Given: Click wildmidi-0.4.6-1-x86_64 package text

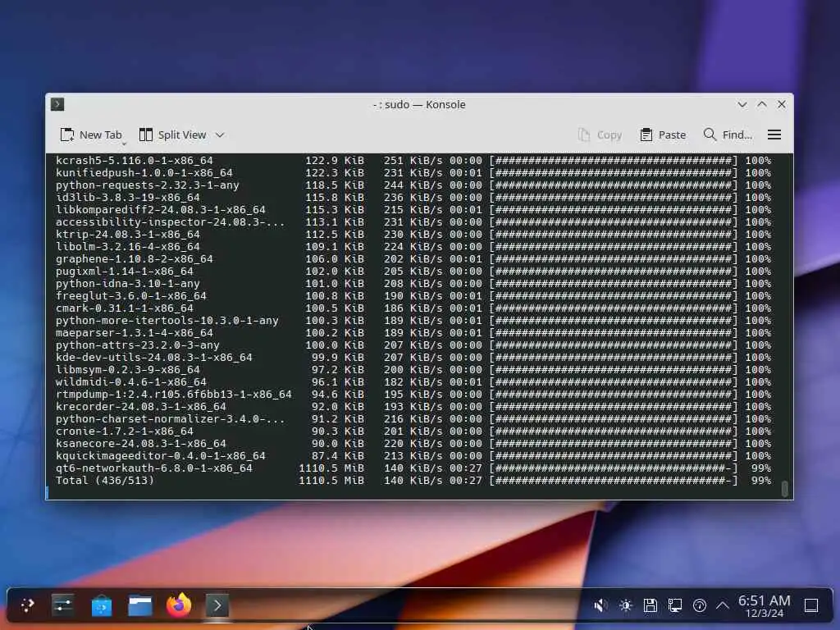Looking at the screenshot, I should [x=131, y=382].
